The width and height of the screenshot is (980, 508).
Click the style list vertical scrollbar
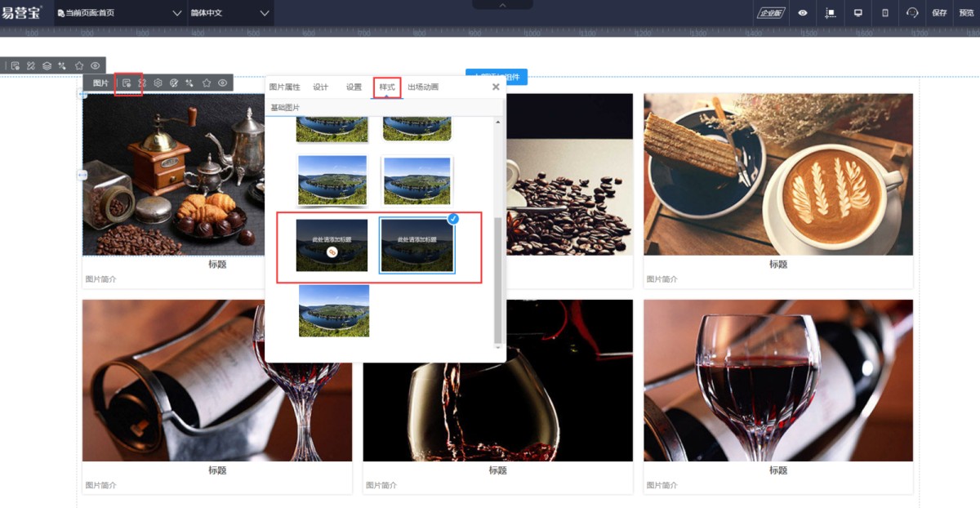pyautogui.click(x=497, y=280)
